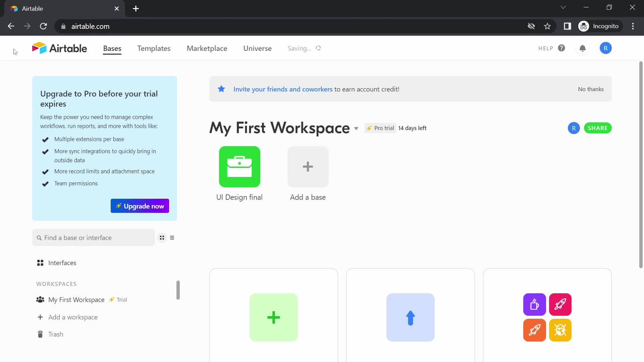Click the My First Workspace group icon
This screenshot has width=644, height=362.
pyautogui.click(x=40, y=299)
